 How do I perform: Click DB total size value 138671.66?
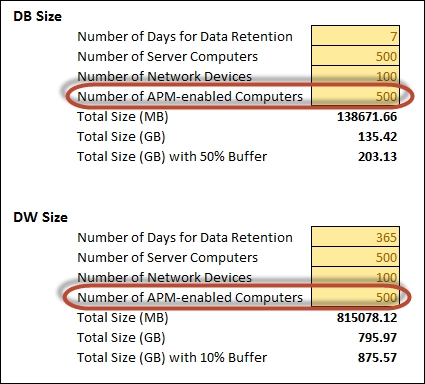pos(367,117)
